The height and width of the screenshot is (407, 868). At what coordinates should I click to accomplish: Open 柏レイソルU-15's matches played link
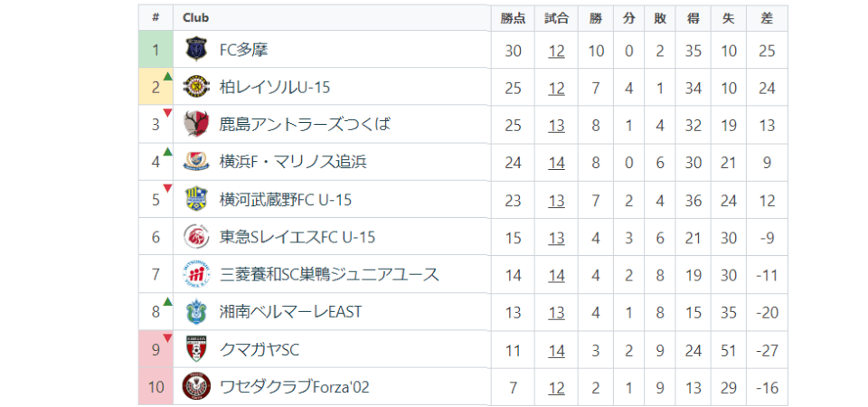(556, 88)
